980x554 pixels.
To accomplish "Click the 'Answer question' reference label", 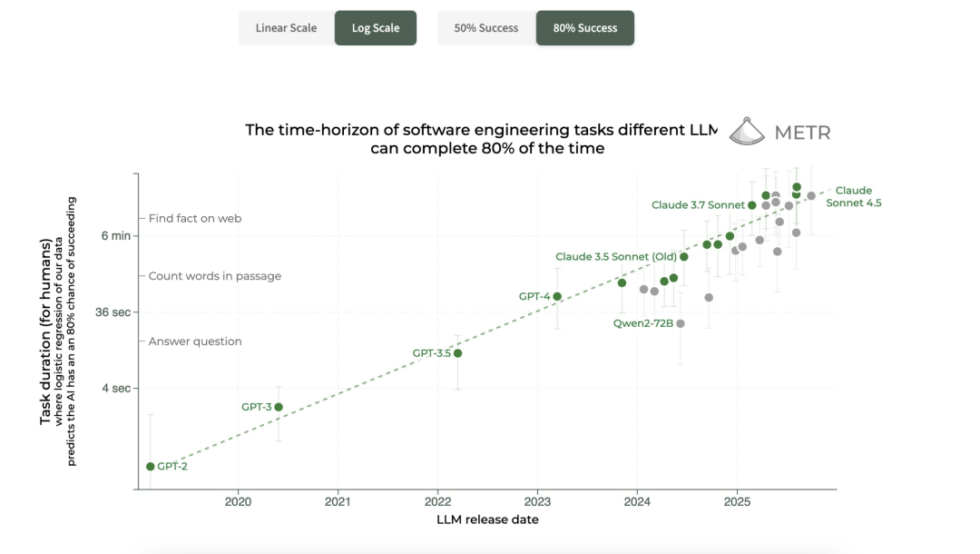I will tap(195, 341).
